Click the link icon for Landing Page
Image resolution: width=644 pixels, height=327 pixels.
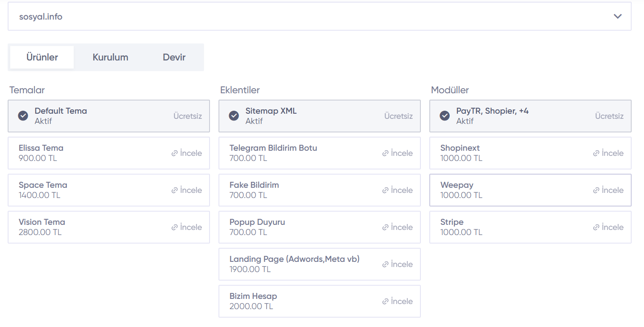point(385,264)
